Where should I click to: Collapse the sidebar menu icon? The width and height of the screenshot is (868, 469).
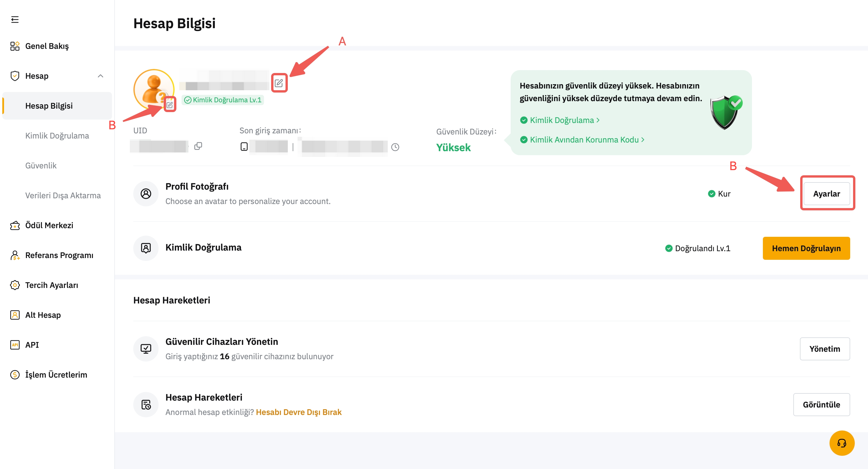[15, 20]
